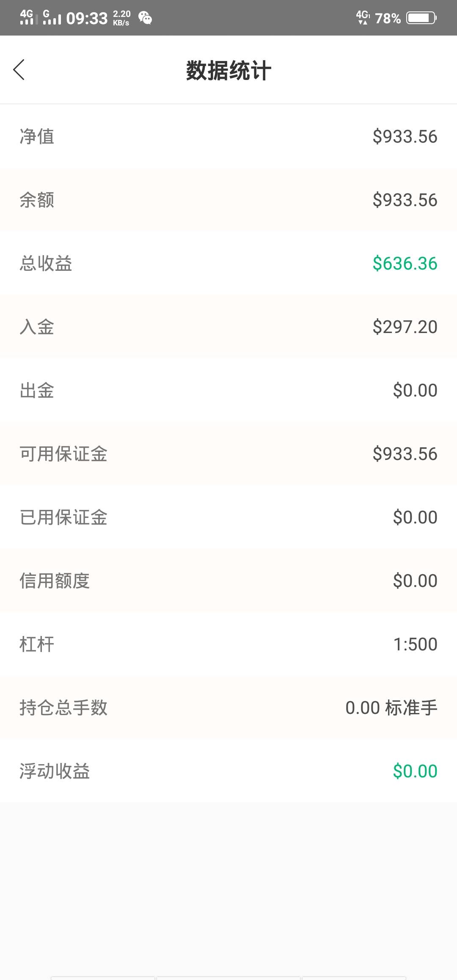
Task: Tap the WeChat notification icon
Action: coord(145,18)
